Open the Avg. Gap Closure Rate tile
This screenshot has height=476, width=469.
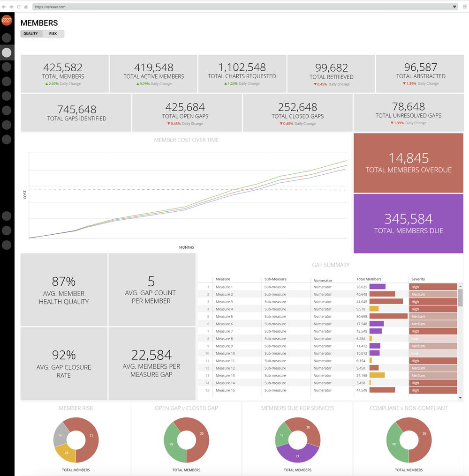[x=64, y=364]
